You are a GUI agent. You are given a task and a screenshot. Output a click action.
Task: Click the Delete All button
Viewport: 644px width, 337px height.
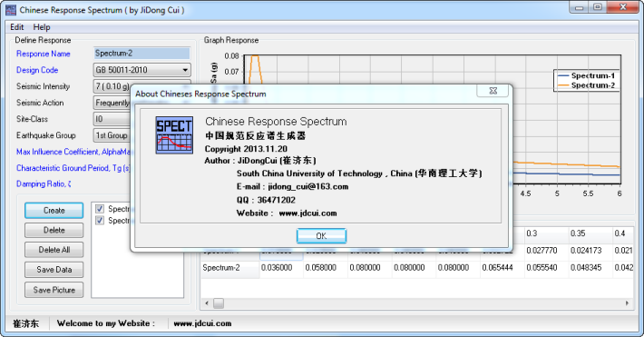pyautogui.click(x=54, y=250)
